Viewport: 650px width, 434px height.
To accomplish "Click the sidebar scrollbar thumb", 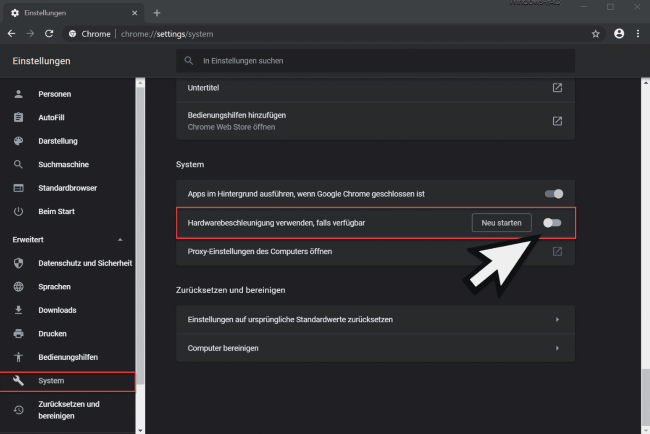I will [140, 235].
